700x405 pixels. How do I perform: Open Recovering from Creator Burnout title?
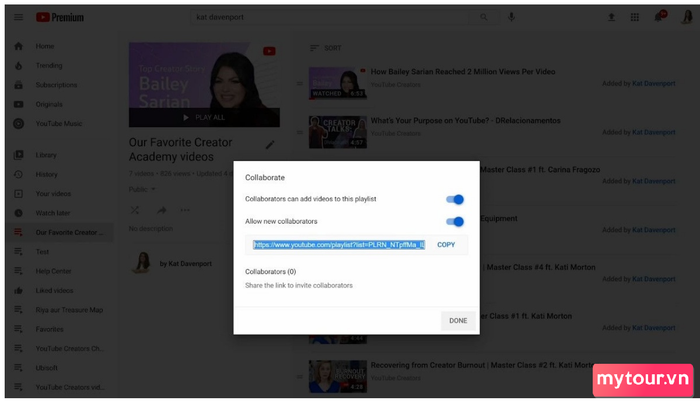point(482,365)
